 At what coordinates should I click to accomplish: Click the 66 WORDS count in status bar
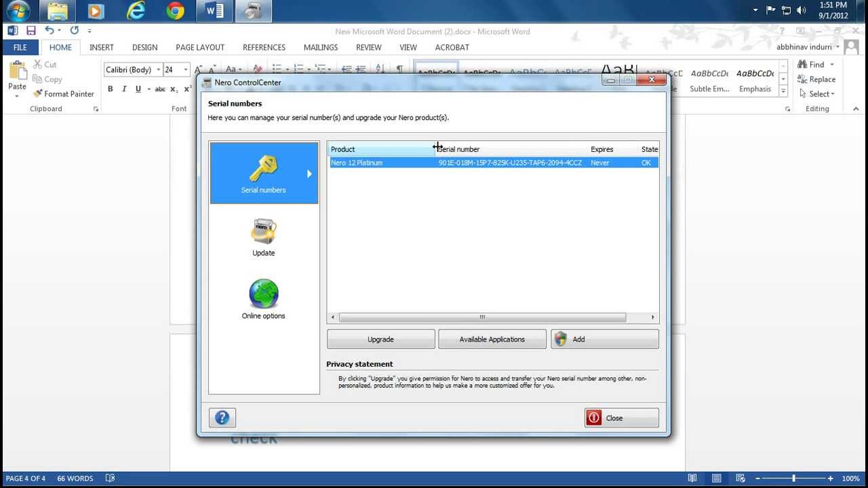[x=75, y=479]
